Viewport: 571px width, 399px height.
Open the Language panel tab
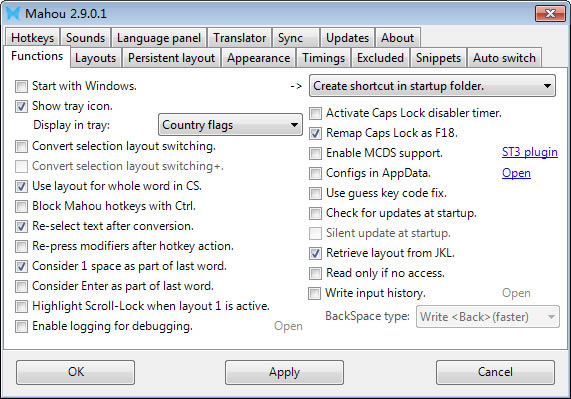pyautogui.click(x=159, y=38)
